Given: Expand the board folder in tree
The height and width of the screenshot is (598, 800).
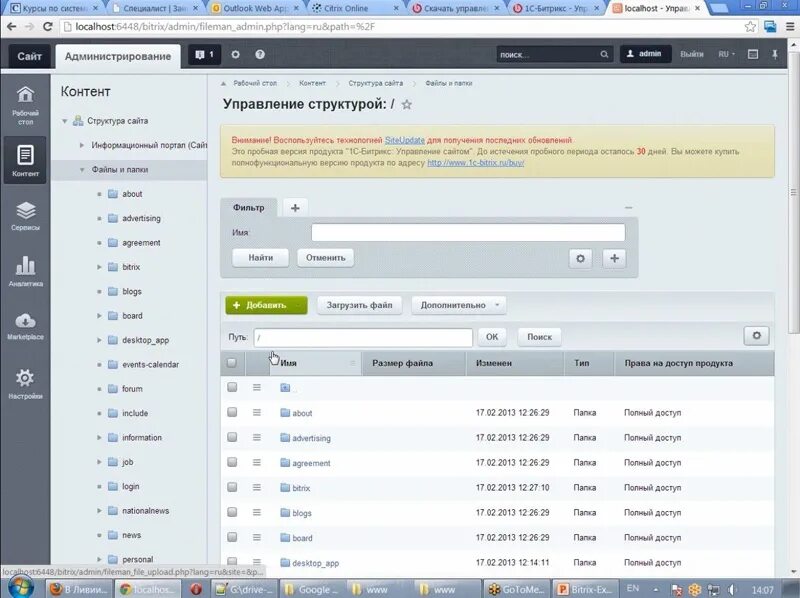Looking at the screenshot, I should click(x=99, y=316).
